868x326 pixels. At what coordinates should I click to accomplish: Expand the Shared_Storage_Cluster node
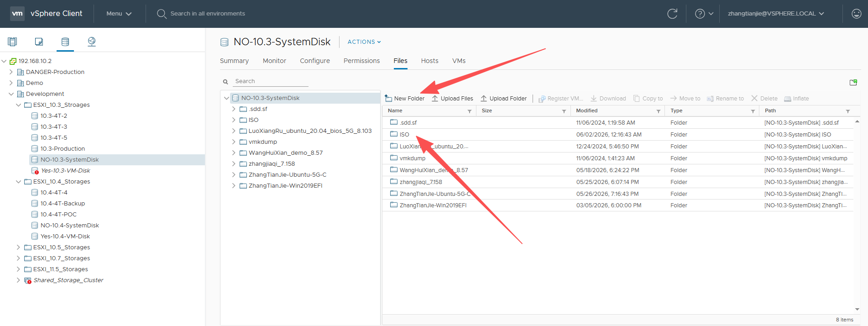18,280
